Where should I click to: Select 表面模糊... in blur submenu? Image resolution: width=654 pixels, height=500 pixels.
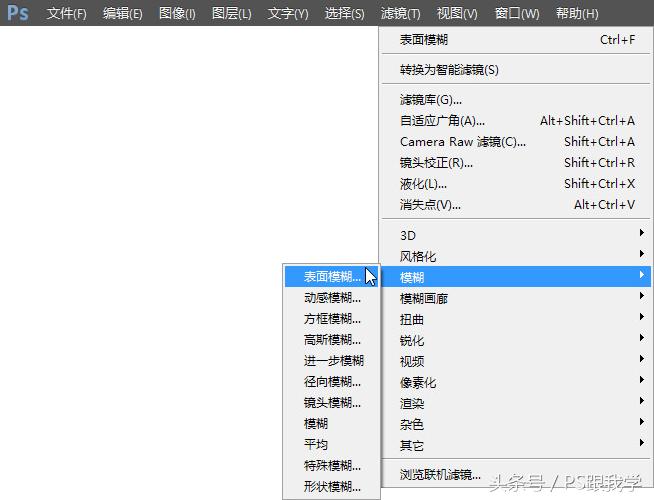pos(332,276)
